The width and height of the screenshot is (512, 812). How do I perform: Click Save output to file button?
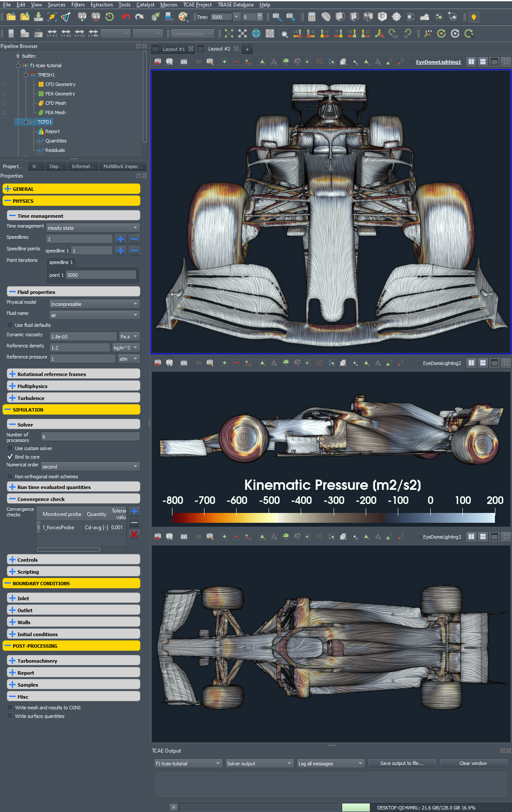tap(402, 763)
